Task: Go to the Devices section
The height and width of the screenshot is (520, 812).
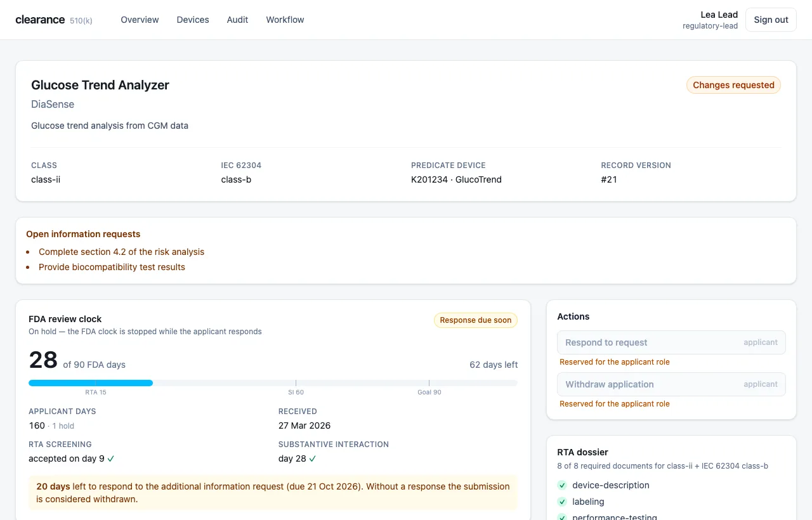Action: pos(193,20)
